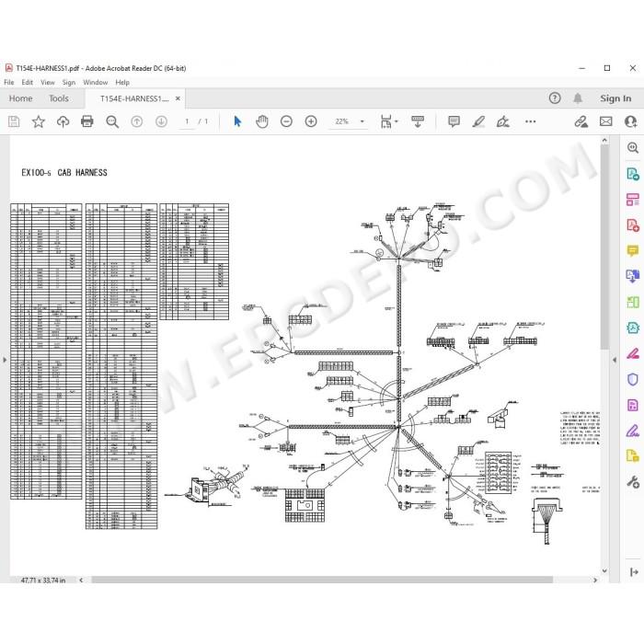
Task: Open the Help question mark icon
Action: 555,98
